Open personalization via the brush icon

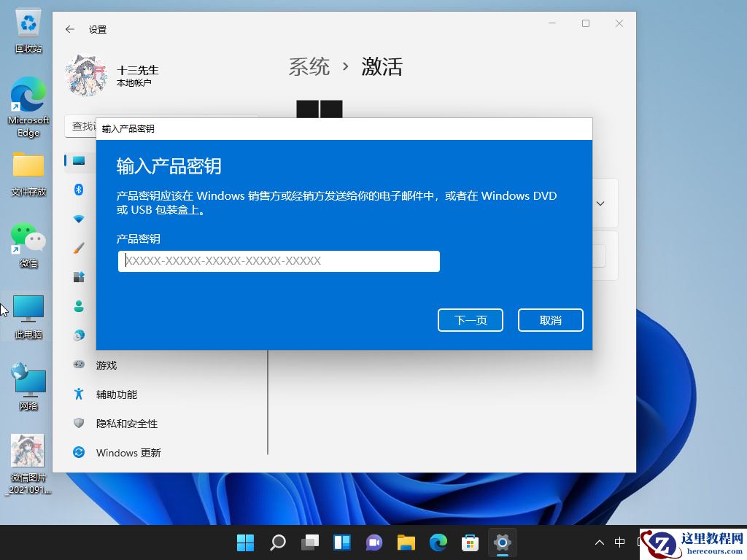pos(78,248)
